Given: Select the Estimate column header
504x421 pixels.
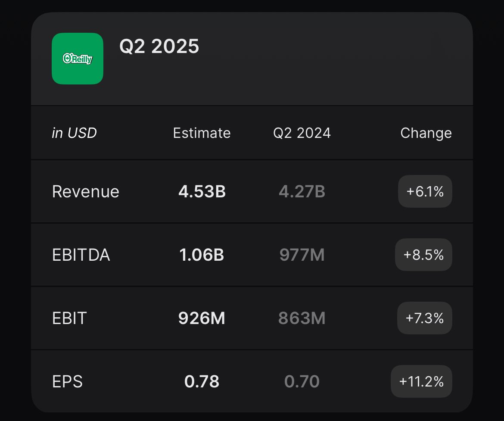Looking at the screenshot, I should 202,133.
